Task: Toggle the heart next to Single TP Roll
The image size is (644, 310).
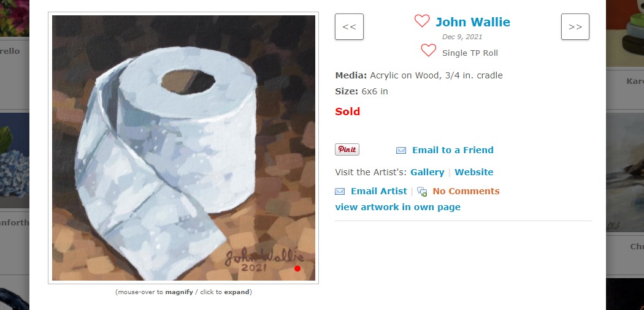Action: pyautogui.click(x=428, y=50)
